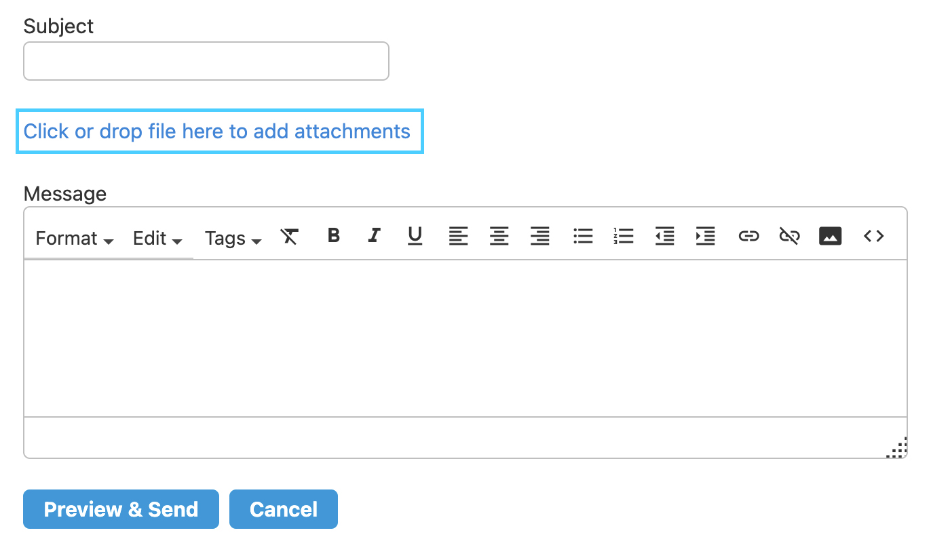The height and width of the screenshot is (560, 931).
Task: Open the Tags dropdown
Action: coord(233,239)
